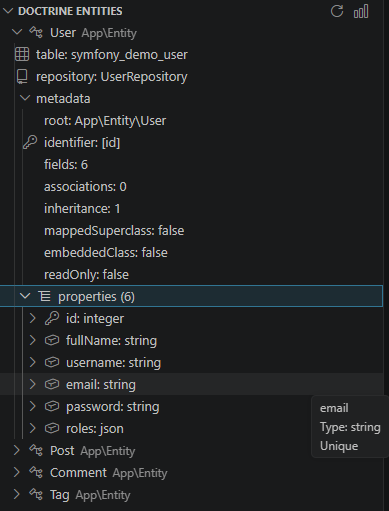Expand the username: string property

[32, 362]
